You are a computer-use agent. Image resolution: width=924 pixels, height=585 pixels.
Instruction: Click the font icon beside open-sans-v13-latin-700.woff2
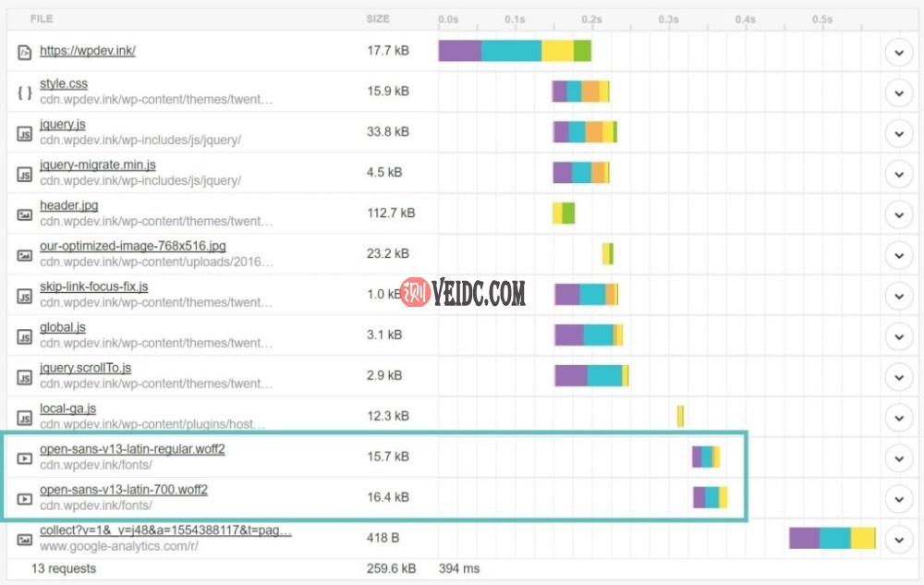[24, 499]
